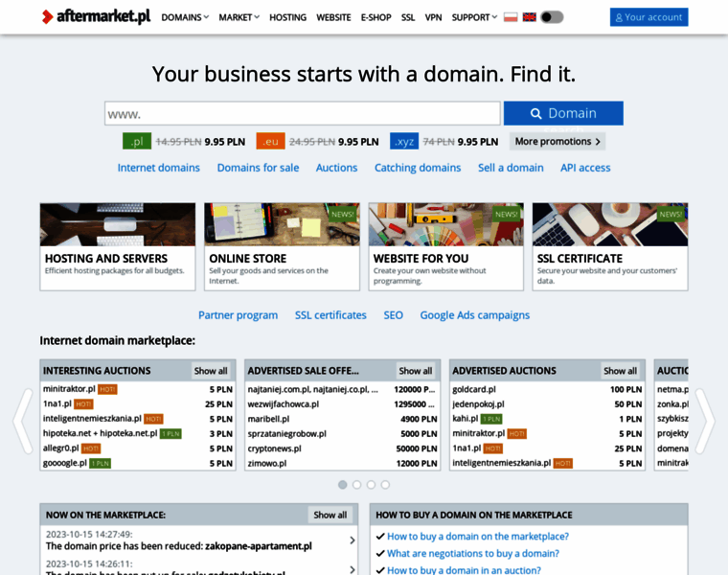728x575 pixels.
Task: Open the Domains for sale link
Action: tap(258, 168)
